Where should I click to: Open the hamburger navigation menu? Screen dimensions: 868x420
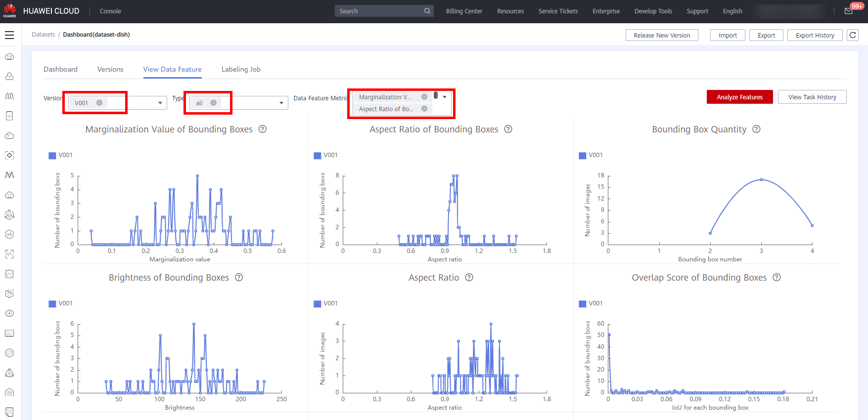click(x=9, y=35)
